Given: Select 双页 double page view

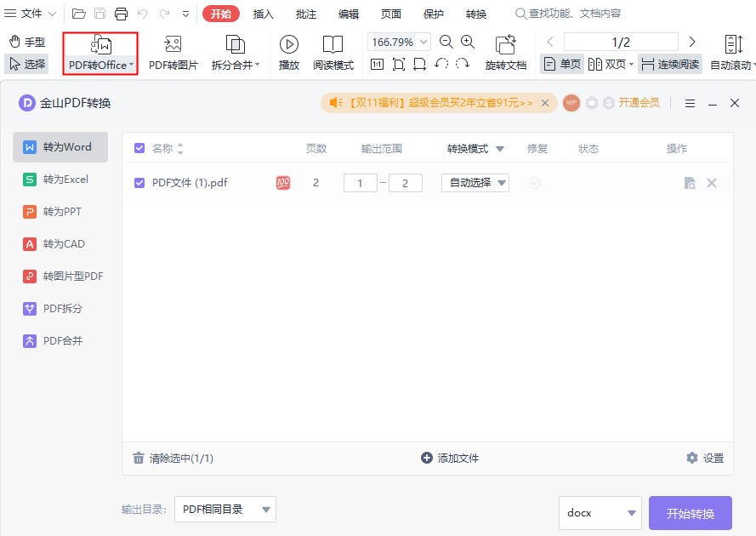Looking at the screenshot, I should coord(611,64).
